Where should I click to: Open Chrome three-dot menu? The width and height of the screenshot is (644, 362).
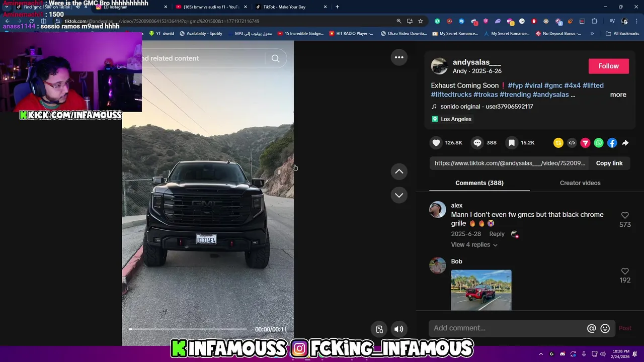click(x=635, y=21)
